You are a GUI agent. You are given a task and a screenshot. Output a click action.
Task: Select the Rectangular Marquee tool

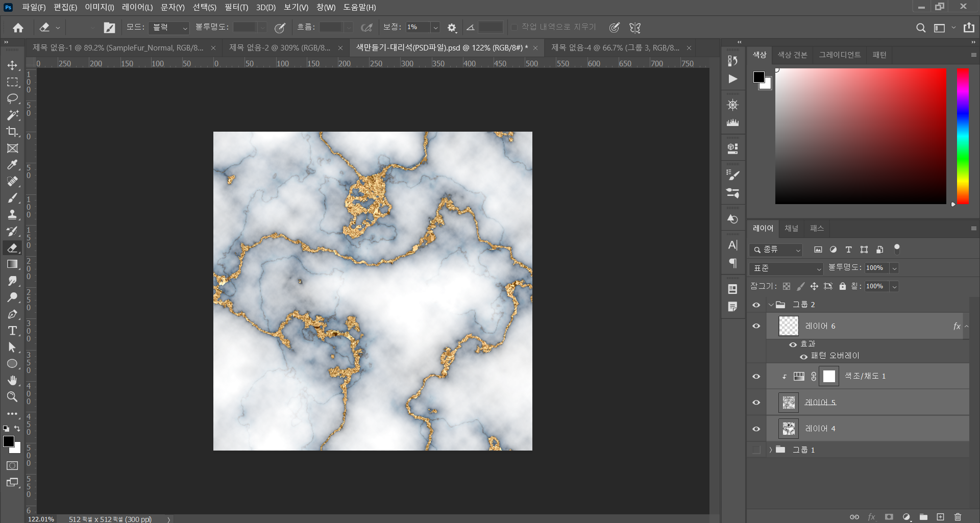point(13,82)
